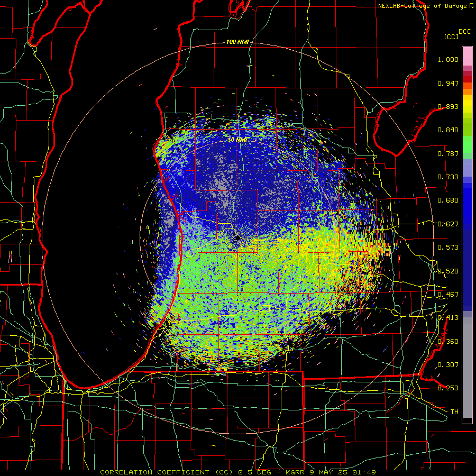This screenshot has width=476, height=476.
Task: Click the pink top segment of color bar
Action: pos(467,57)
